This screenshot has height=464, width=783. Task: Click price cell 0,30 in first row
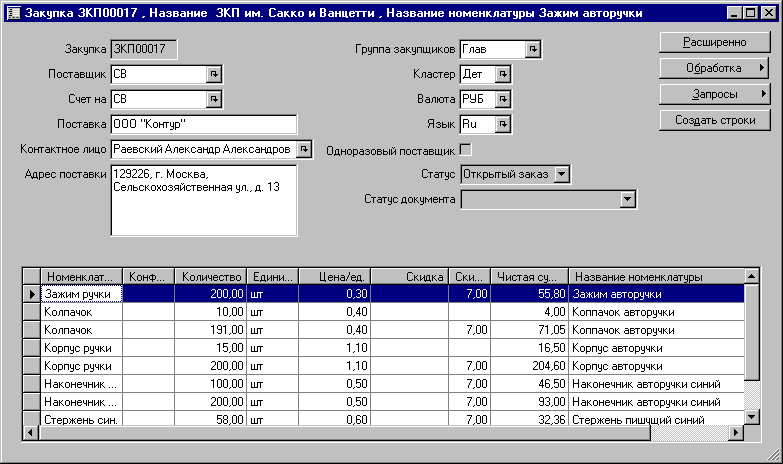pyautogui.click(x=335, y=294)
